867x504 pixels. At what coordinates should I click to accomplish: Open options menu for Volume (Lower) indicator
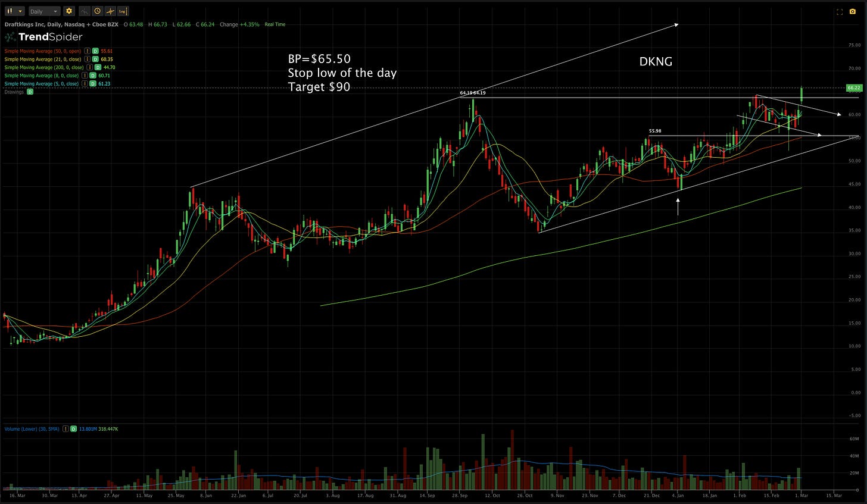(66, 428)
